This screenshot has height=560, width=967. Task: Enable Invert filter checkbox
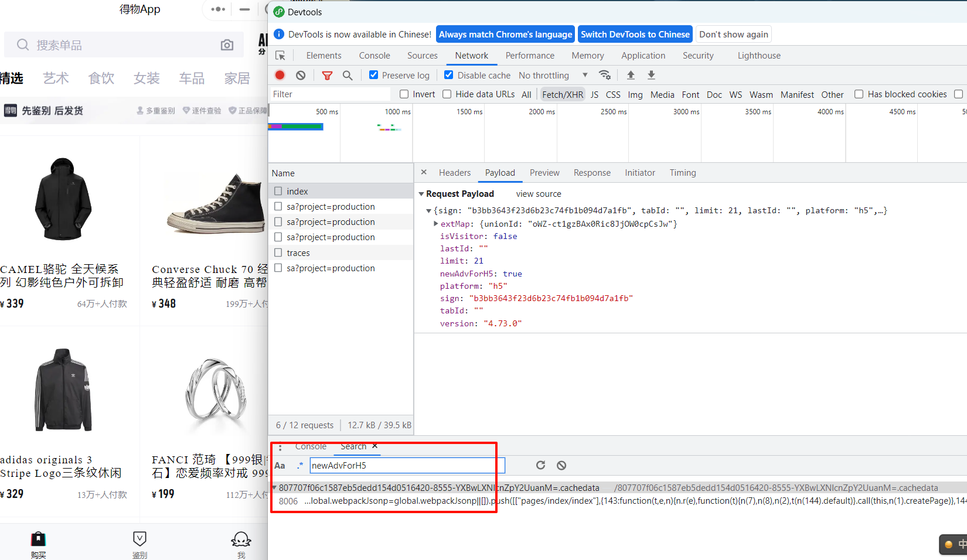pyautogui.click(x=404, y=94)
